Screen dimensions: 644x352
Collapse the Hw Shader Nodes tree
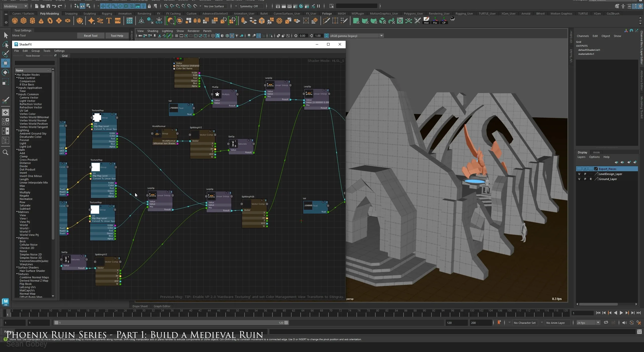16,74
